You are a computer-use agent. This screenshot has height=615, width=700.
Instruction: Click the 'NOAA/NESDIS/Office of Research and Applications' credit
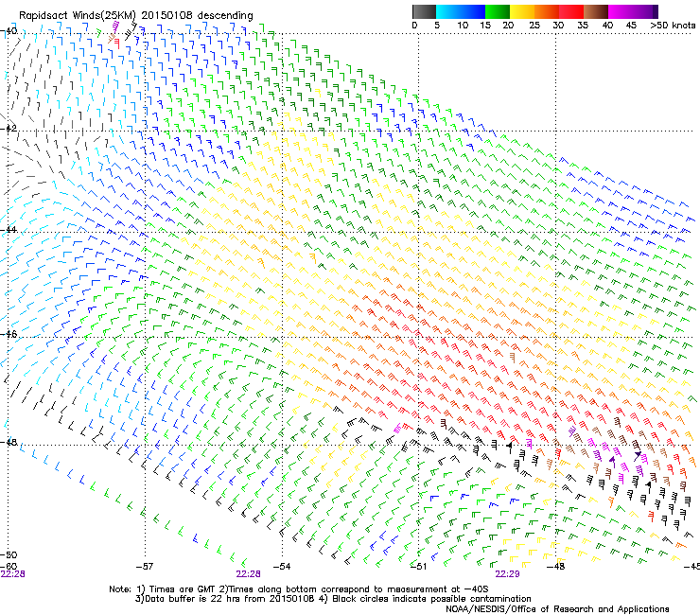coord(557,609)
